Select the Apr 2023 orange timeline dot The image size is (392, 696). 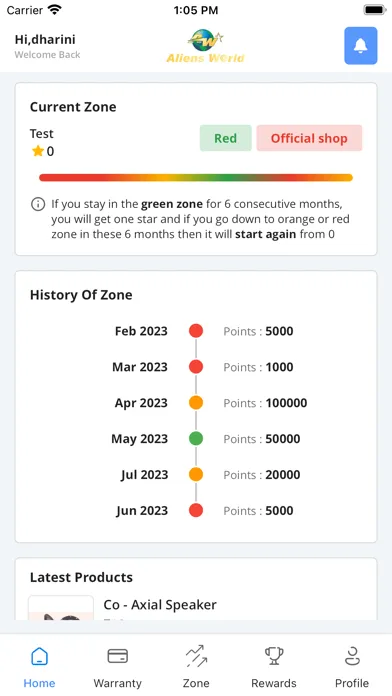coord(196,403)
